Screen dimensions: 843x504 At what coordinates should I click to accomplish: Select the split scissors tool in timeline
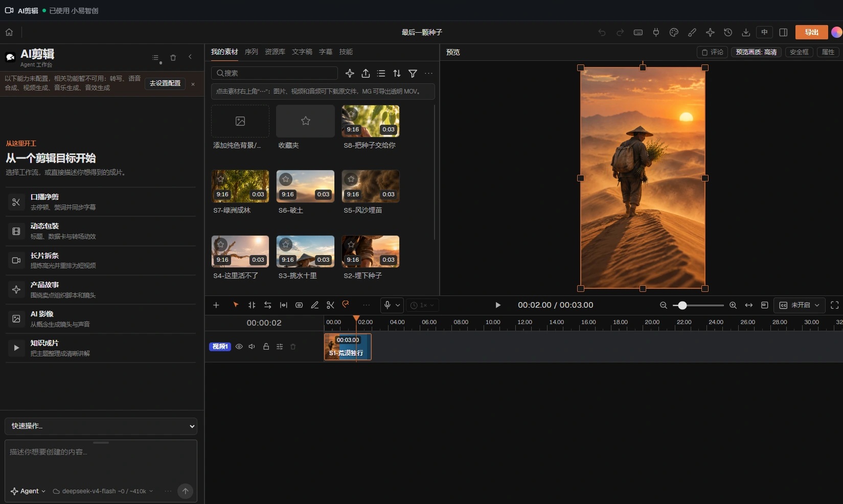(x=330, y=305)
